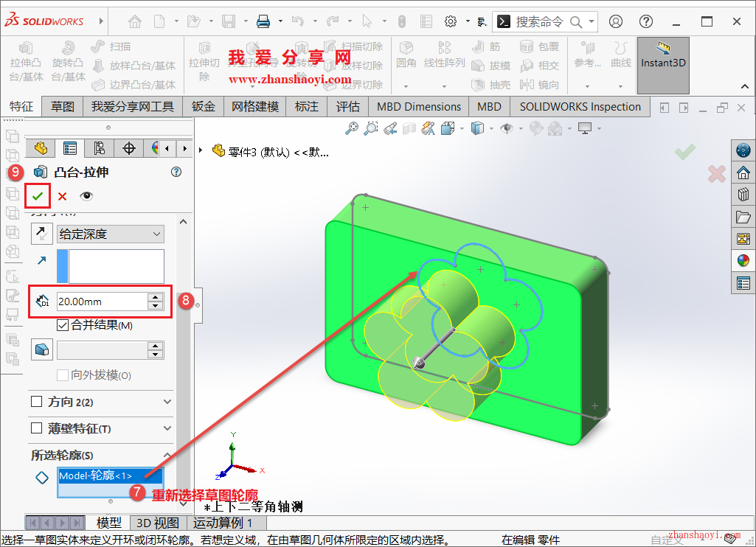The height and width of the screenshot is (547, 756).
Task: Switch to the 3D 视图 tab
Action: 156,522
